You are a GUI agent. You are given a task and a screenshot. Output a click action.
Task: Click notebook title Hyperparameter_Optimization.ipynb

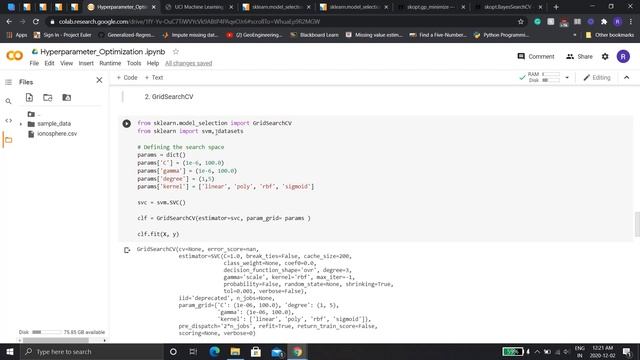click(x=102, y=52)
